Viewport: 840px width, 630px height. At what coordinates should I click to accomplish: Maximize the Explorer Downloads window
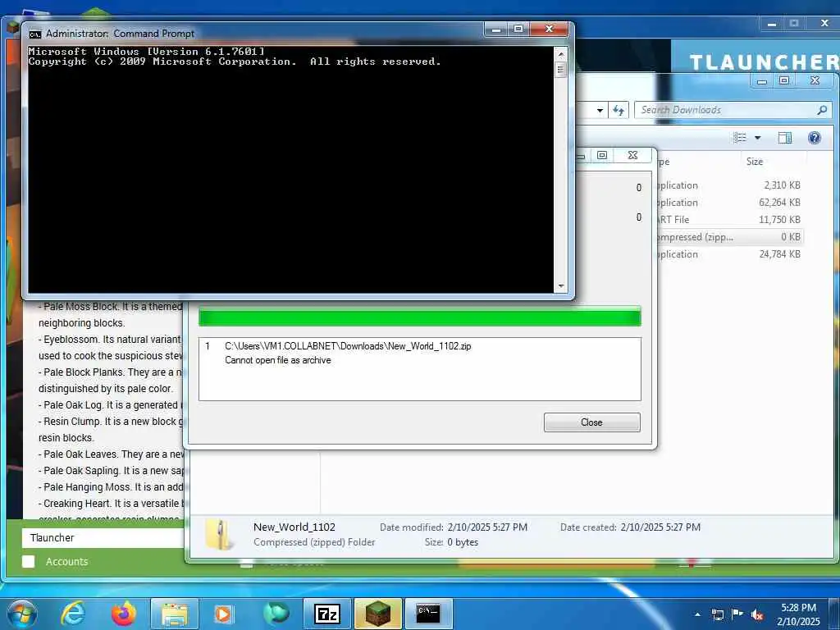coord(784,80)
